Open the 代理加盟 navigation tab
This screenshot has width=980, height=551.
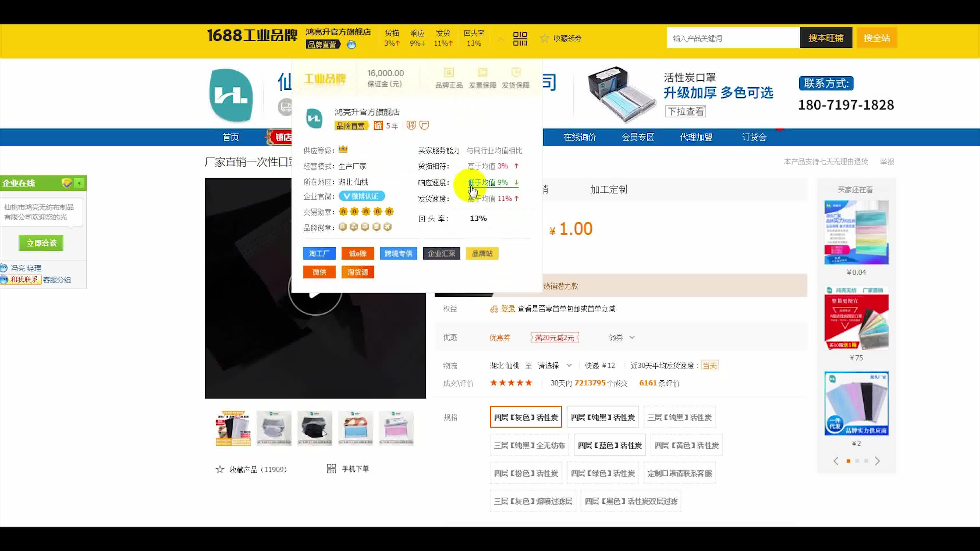[696, 137]
